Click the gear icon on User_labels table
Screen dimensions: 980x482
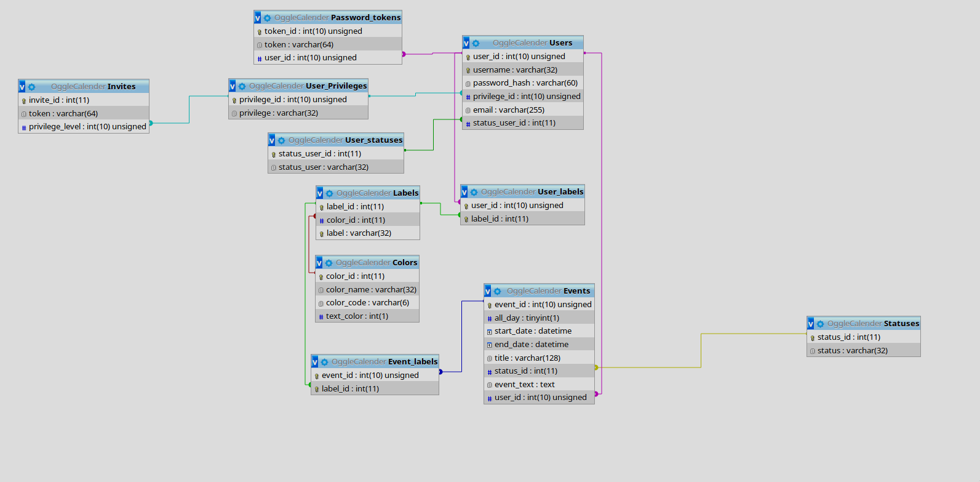tap(474, 192)
